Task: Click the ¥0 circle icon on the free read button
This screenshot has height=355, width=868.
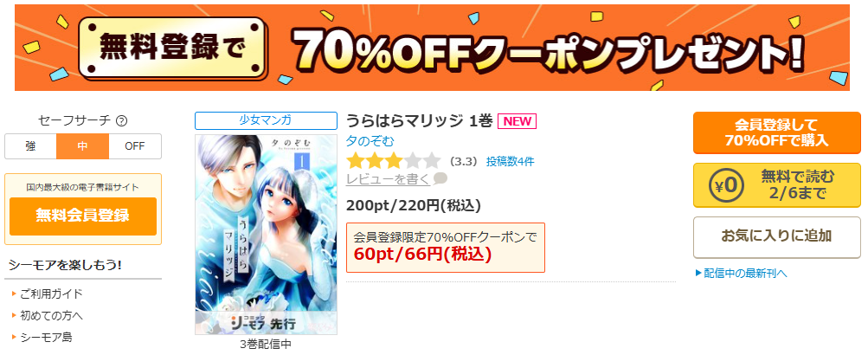Action: pos(723,185)
